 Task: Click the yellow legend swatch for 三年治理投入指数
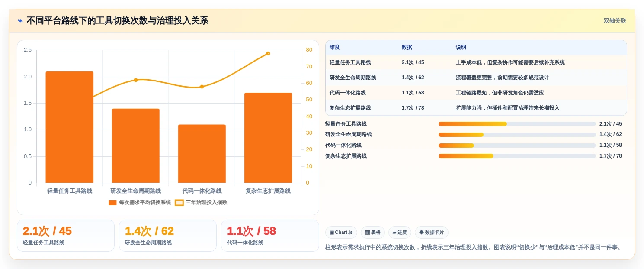pos(179,202)
